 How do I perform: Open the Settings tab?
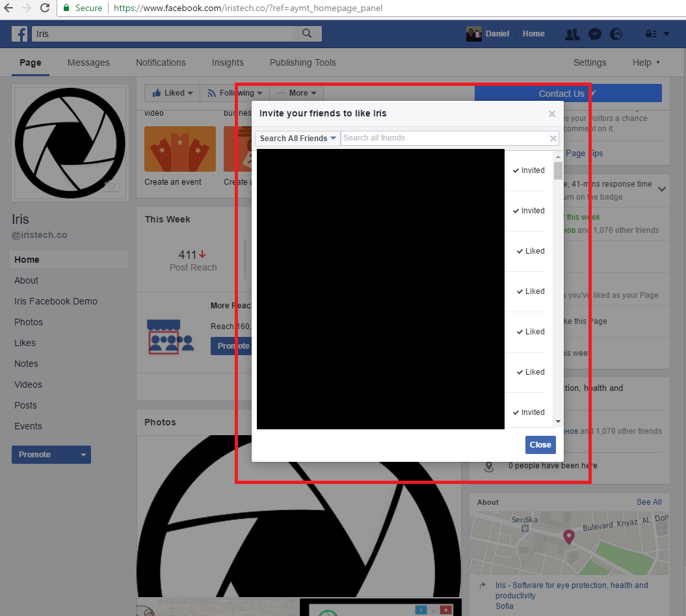click(589, 62)
